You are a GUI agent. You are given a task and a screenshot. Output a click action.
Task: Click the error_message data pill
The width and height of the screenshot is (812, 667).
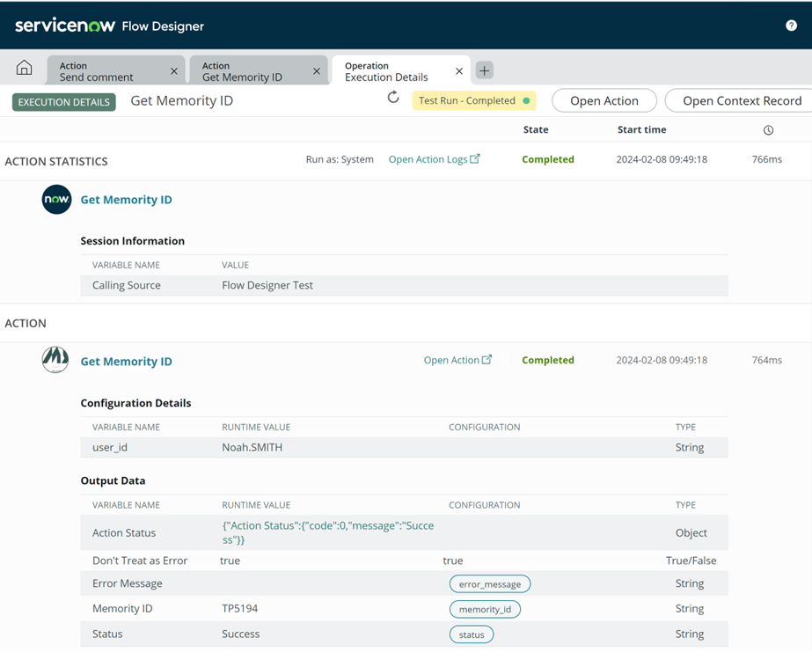490,583
